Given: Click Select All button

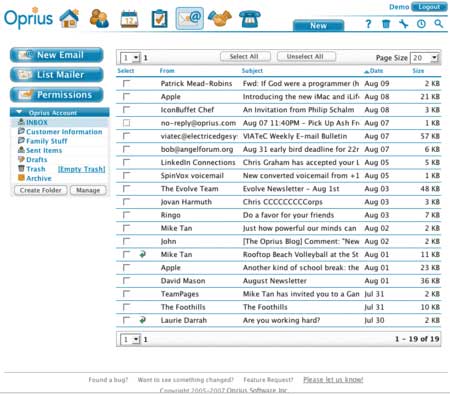Looking at the screenshot, I should click(244, 57).
